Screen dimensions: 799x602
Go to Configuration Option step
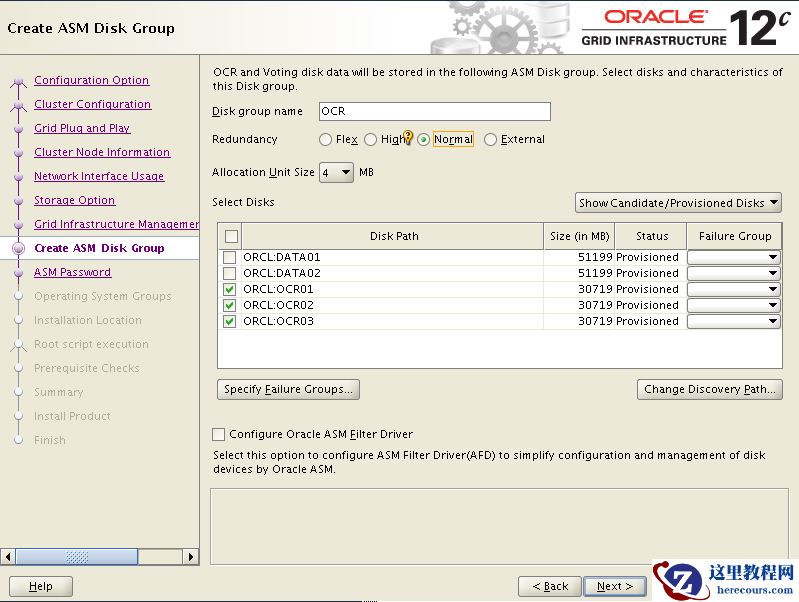91,80
